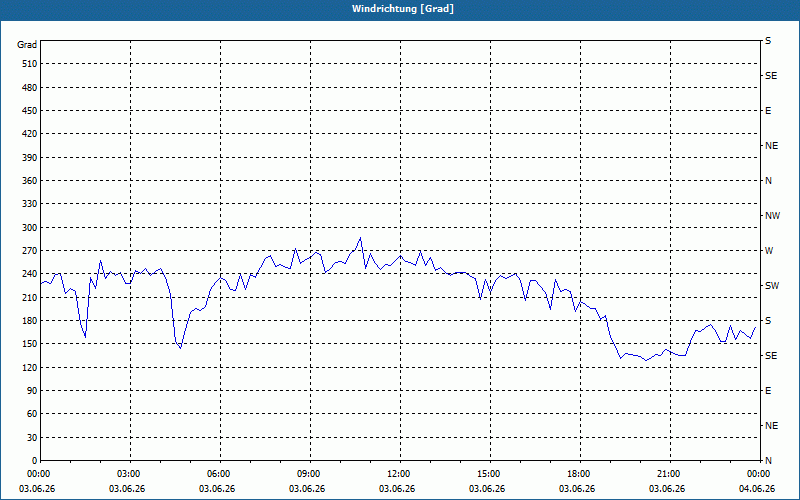Select the 330 value on the left axis
The width and height of the screenshot is (800, 500).
coord(30,204)
